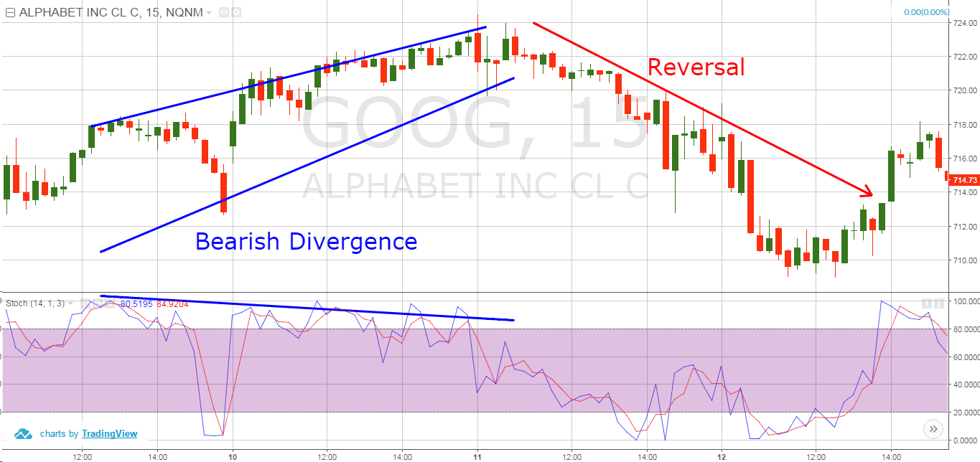
Task: Collapse the chart legend with the minus icon
Action: tap(9, 11)
